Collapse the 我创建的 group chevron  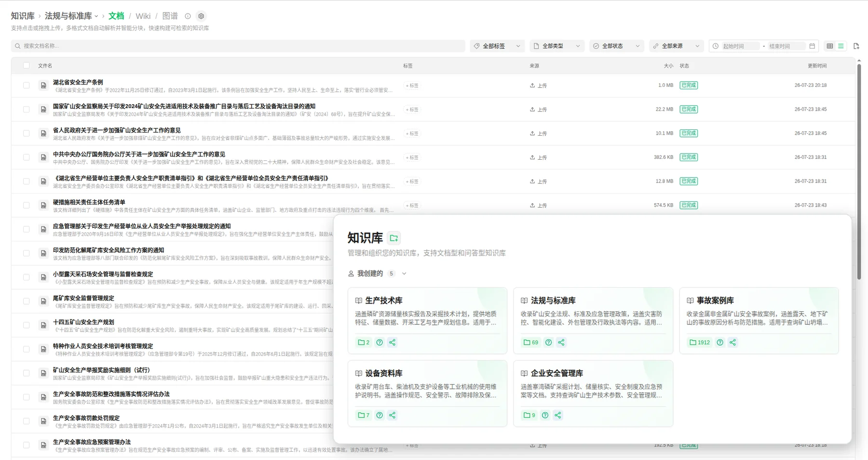coord(404,274)
